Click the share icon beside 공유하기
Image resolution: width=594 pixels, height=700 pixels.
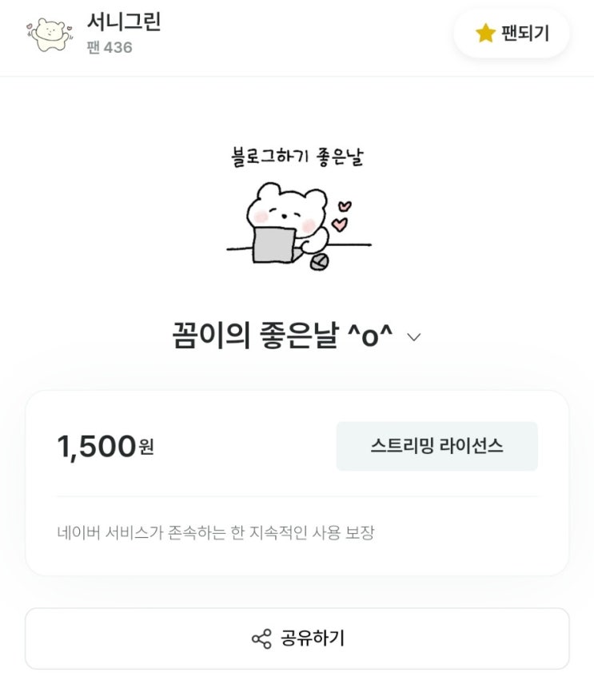261,639
